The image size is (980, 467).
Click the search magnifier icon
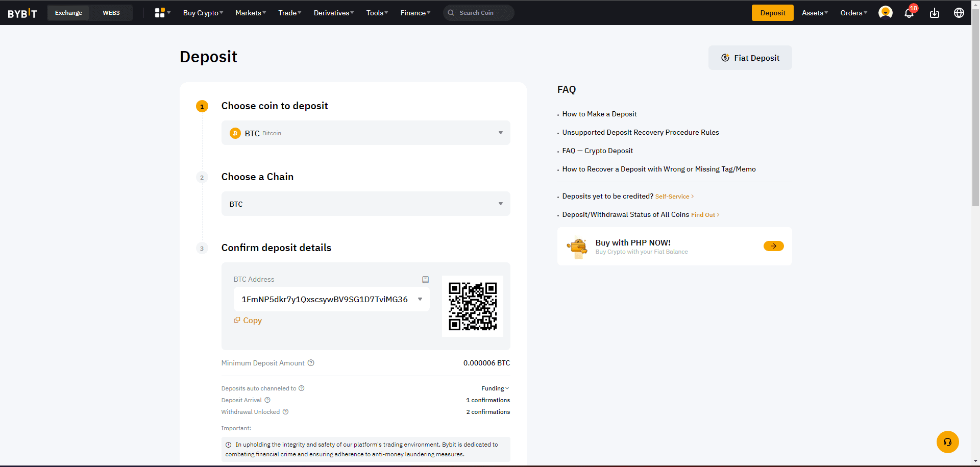(451, 13)
